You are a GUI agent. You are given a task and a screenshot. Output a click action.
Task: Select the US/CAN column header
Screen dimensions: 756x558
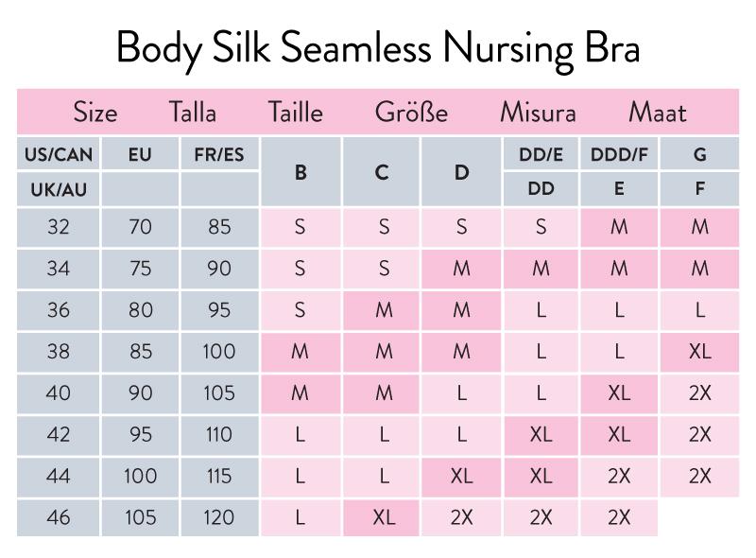pos(58,155)
